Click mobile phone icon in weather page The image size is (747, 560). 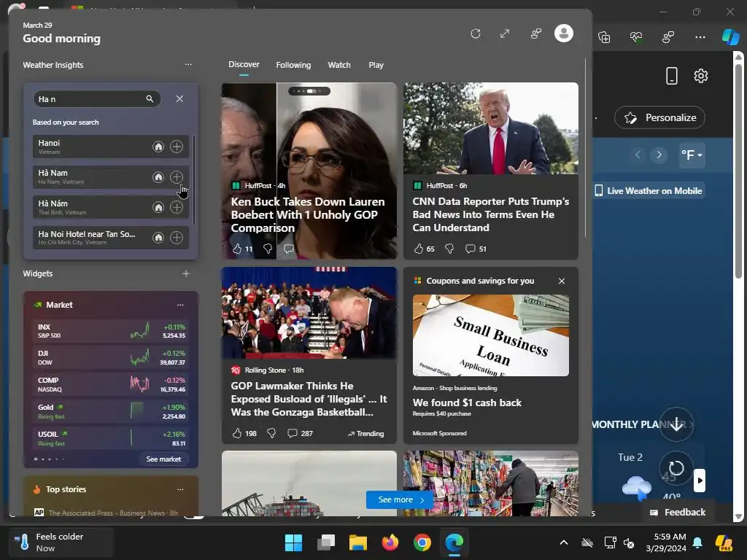672,76
